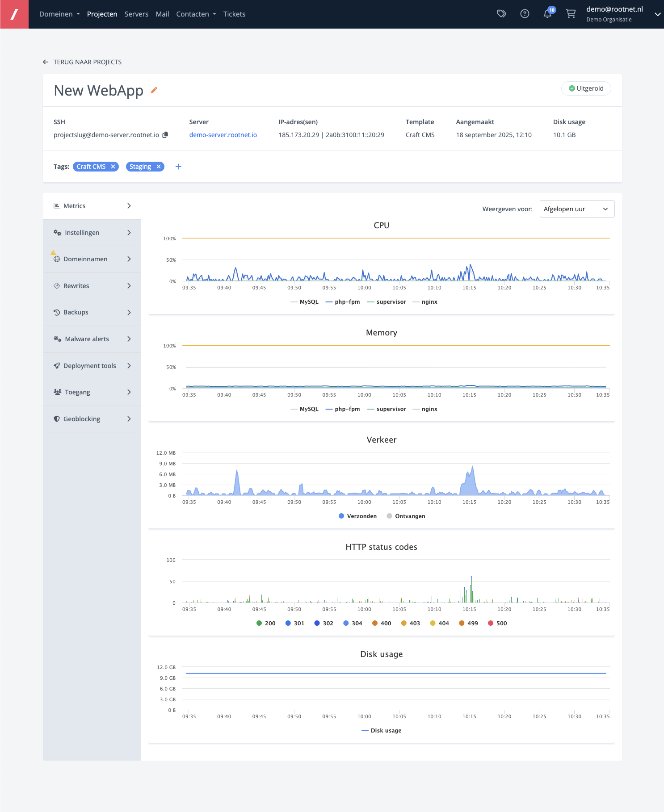Go to the Servers nav item

pos(136,14)
